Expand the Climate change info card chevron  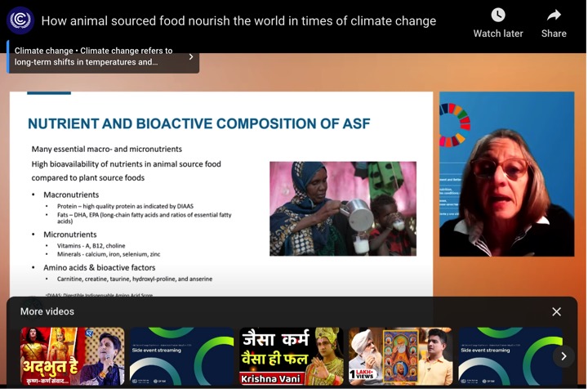[x=191, y=56]
